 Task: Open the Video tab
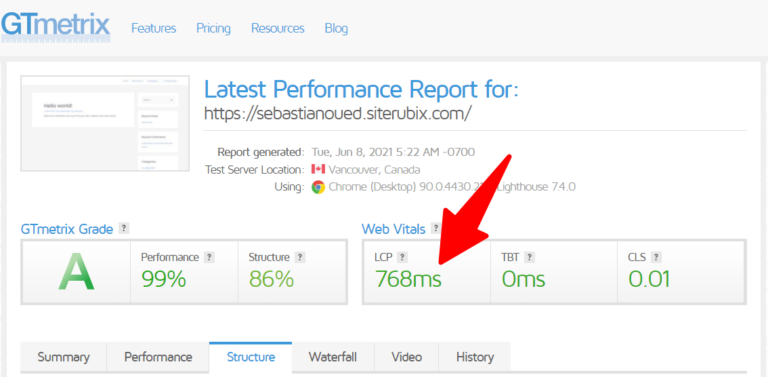pyautogui.click(x=407, y=357)
